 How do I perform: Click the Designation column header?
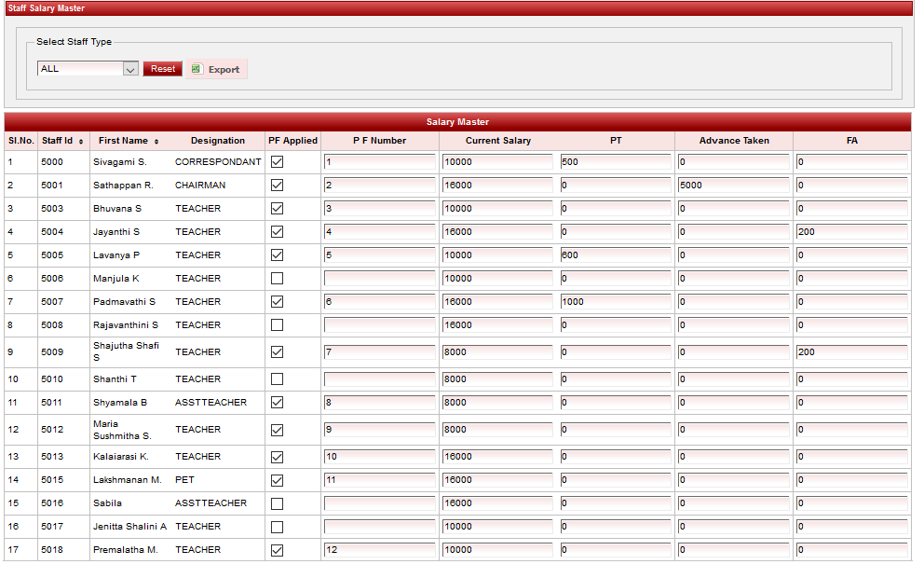218,141
